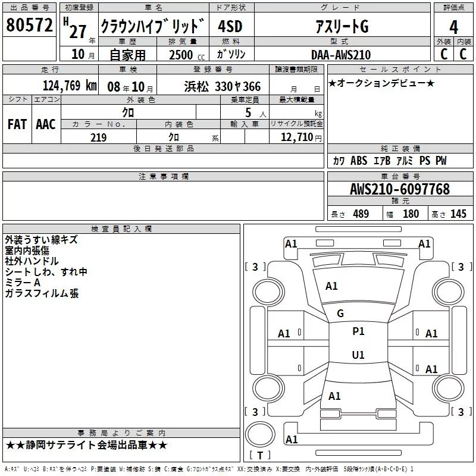Select the P1 mark on the roof
476x476 pixels.
[x=358, y=331]
